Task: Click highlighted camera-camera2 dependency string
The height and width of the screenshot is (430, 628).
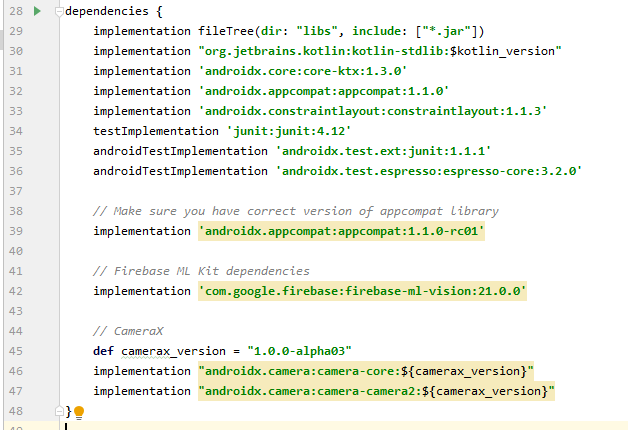Action: (376, 391)
